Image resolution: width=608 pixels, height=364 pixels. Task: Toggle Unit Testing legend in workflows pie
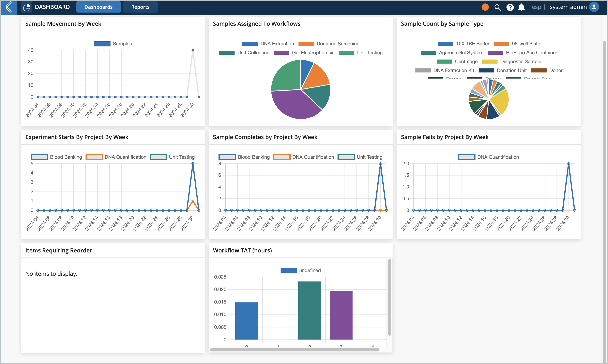[361, 53]
